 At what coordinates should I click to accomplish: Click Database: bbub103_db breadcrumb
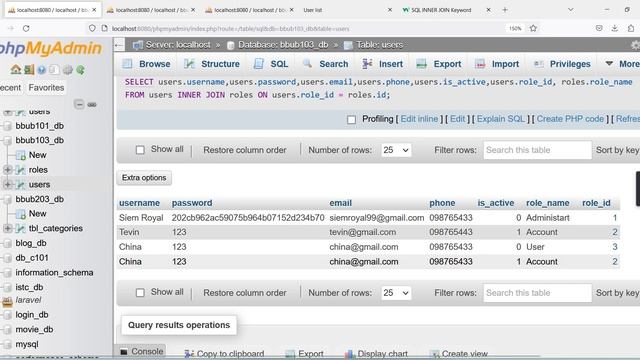pyautogui.click(x=283, y=45)
